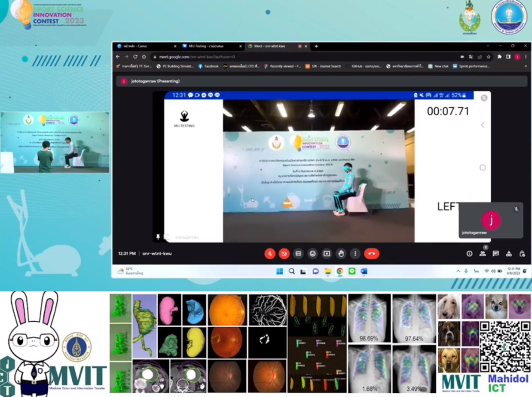Switch to the MU-Testing browser tab
Screen dimensions: 532x397
[x=209, y=47]
